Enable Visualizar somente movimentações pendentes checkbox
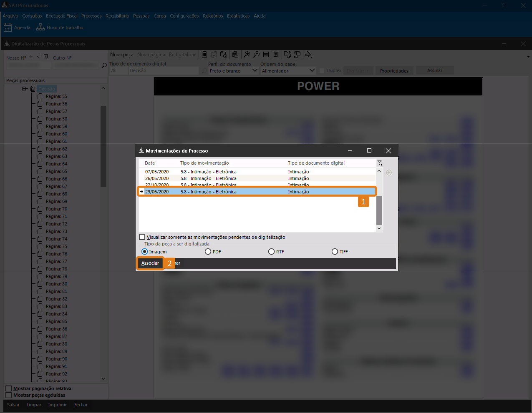This screenshot has height=413, width=532. pos(142,237)
